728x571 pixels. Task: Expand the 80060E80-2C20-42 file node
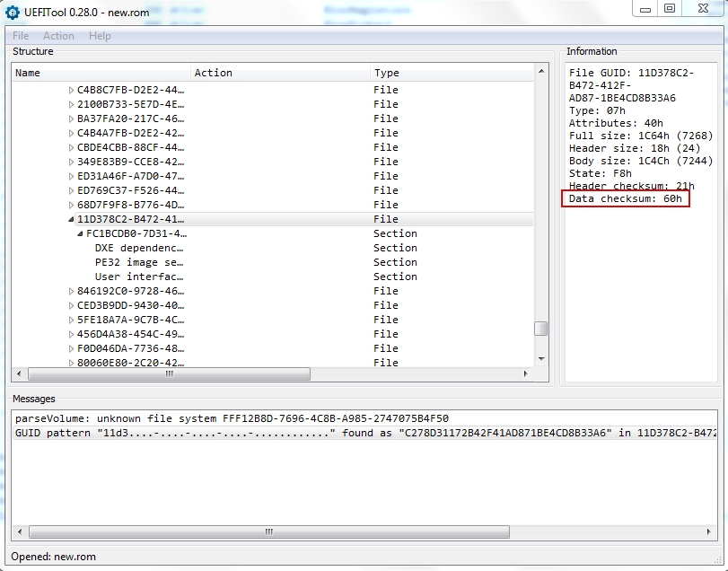[71, 363]
